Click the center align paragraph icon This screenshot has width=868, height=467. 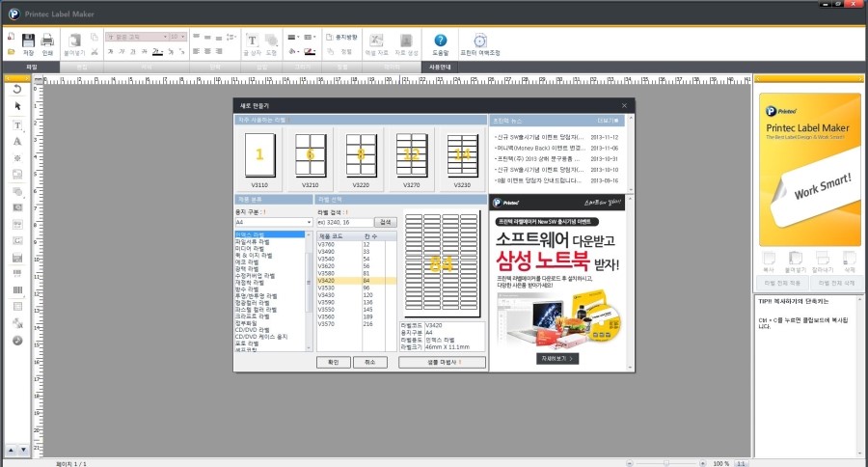[207, 51]
